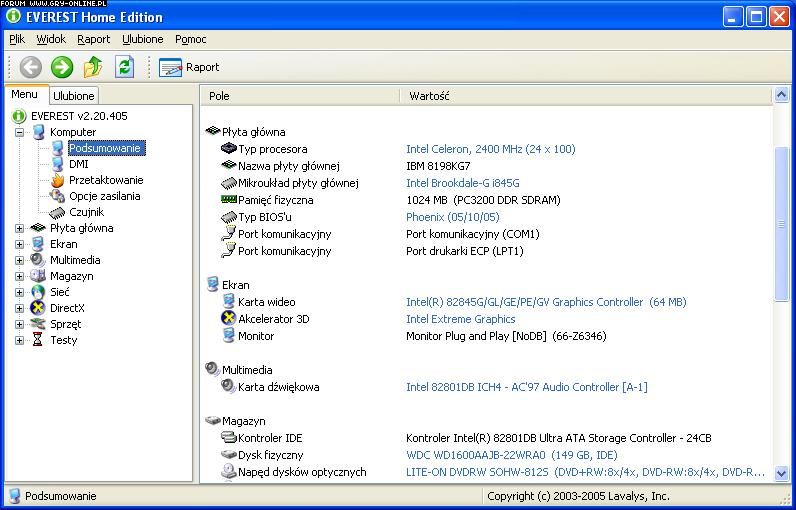Viewport: 796px width, 510px height.
Task: Open the Pomoc menu
Action: tap(190, 39)
